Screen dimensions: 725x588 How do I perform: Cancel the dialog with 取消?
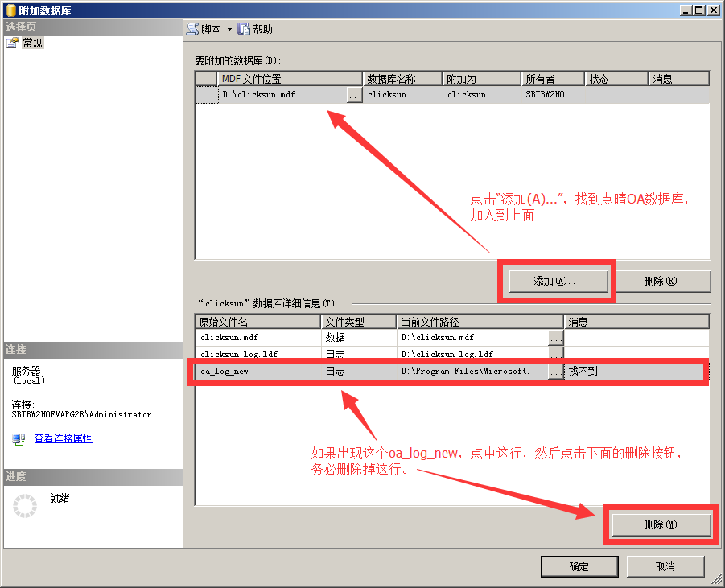click(665, 566)
